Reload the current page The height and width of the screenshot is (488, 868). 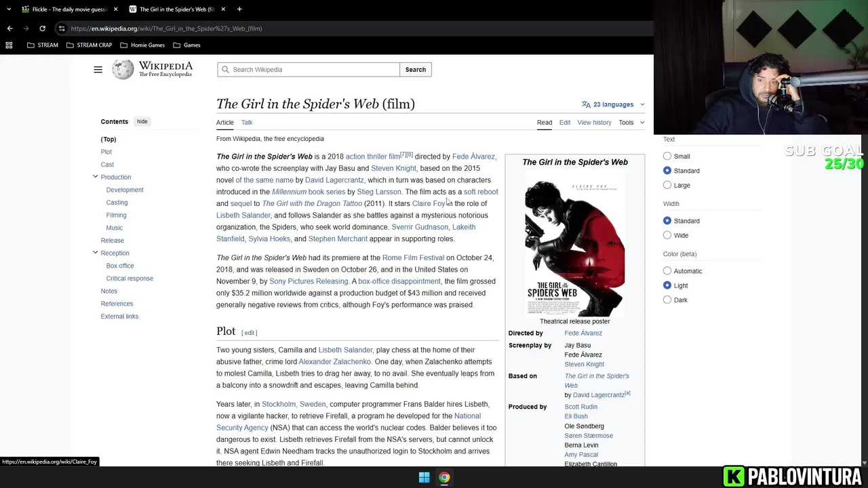pyautogui.click(x=42, y=28)
